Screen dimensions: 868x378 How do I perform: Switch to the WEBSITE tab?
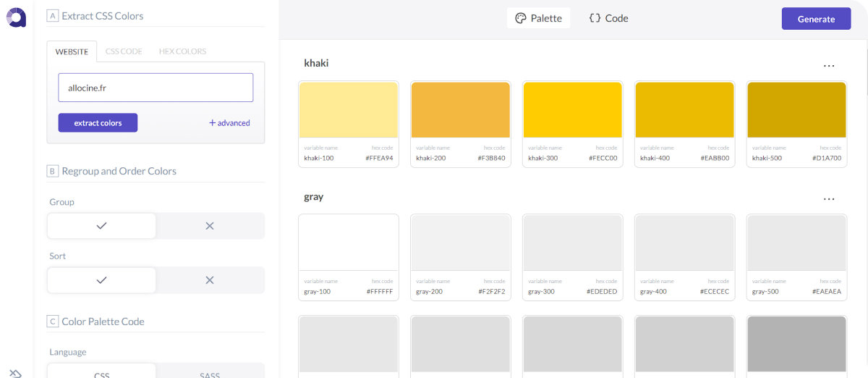tap(72, 51)
